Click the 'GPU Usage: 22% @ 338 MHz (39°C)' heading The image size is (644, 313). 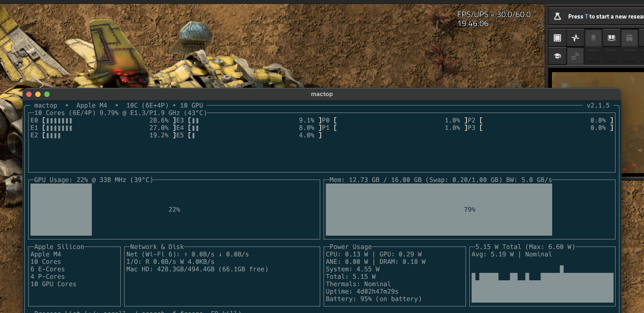[x=93, y=180]
